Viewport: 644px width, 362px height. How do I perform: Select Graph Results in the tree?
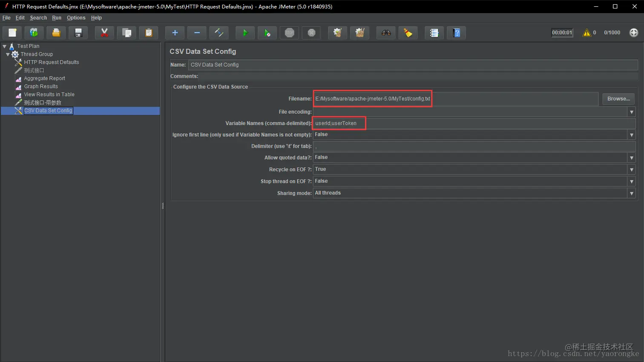pos(41,86)
